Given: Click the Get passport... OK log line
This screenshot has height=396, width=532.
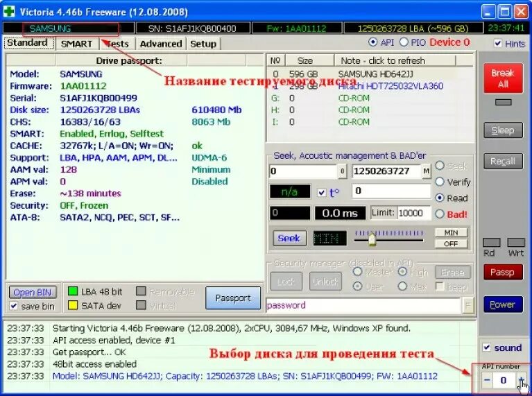Looking at the screenshot, I should (89, 352).
